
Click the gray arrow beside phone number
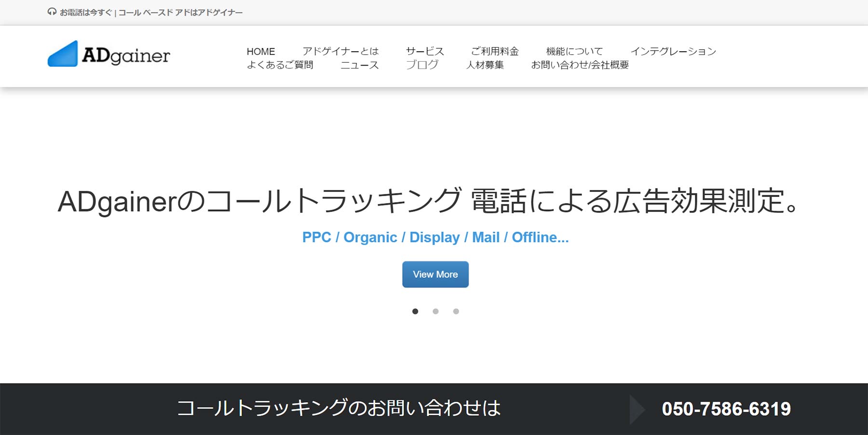pos(637,409)
